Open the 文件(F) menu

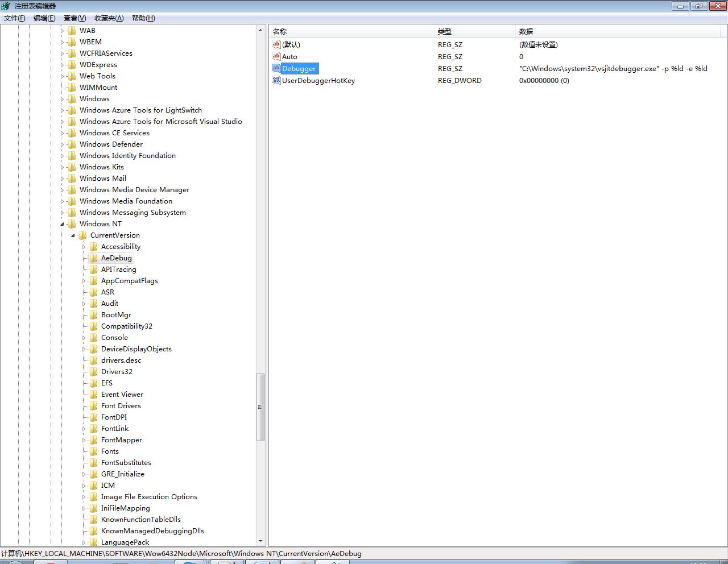(15, 18)
